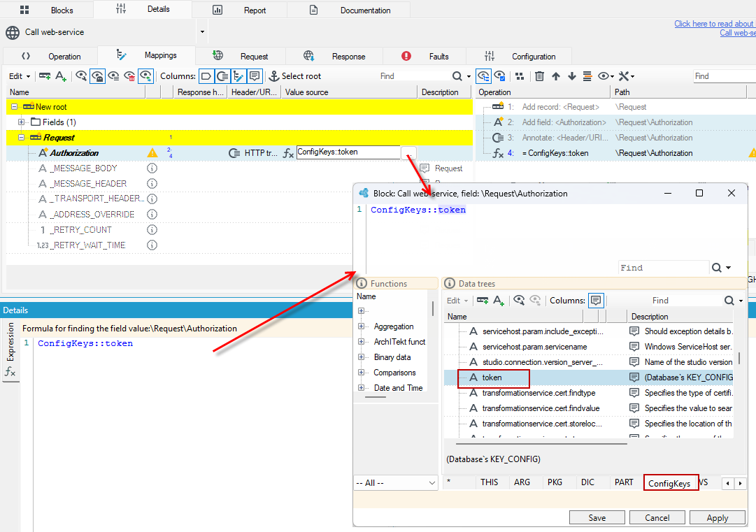Open the Faults tab
The height and width of the screenshot is (532, 756).
point(425,57)
